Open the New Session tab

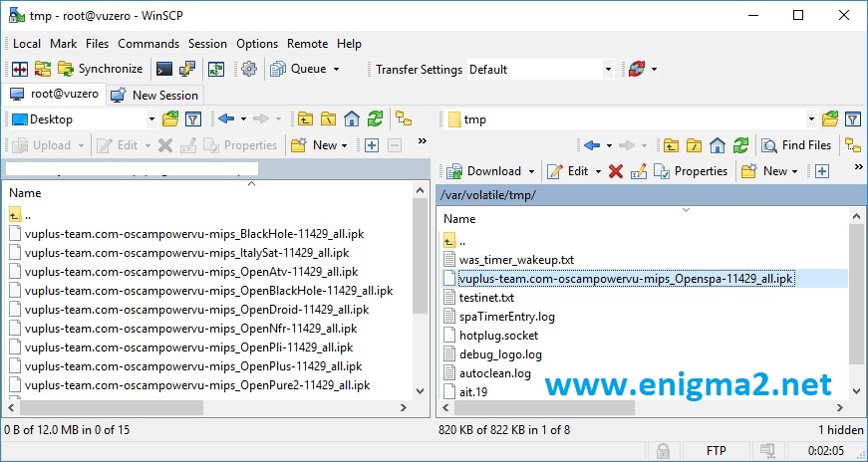click(154, 96)
